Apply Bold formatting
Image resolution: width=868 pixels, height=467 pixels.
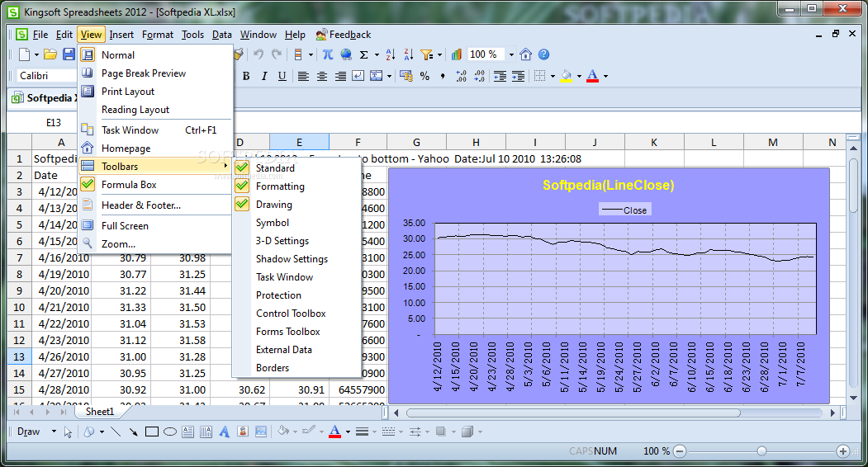[x=246, y=77]
